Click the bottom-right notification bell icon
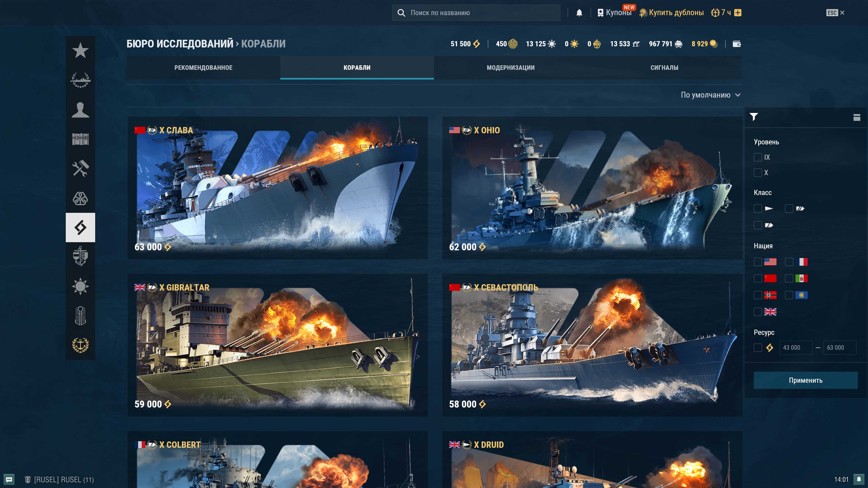 pos(859,479)
